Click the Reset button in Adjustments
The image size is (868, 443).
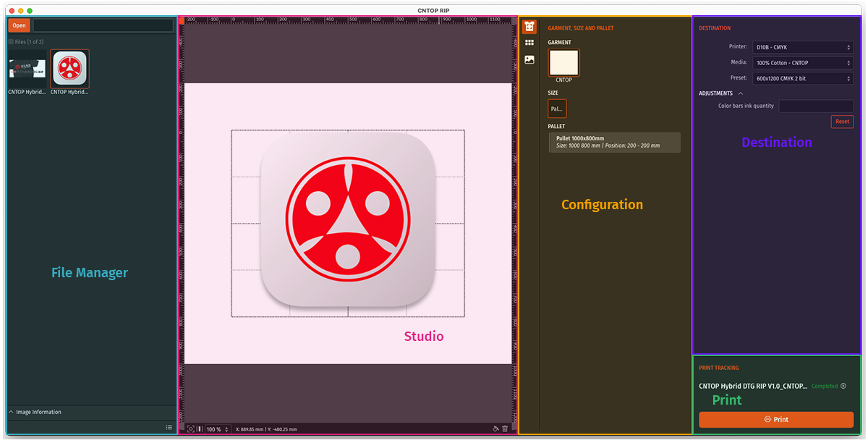click(842, 122)
